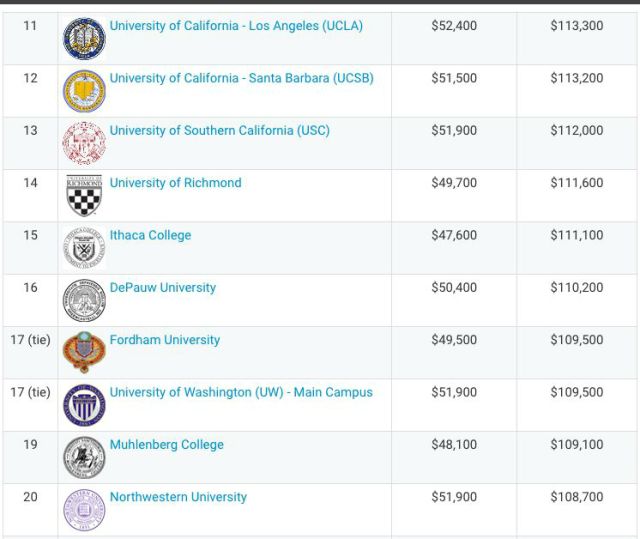
Task: Click the DePauw University seal logo
Action: coord(84,300)
